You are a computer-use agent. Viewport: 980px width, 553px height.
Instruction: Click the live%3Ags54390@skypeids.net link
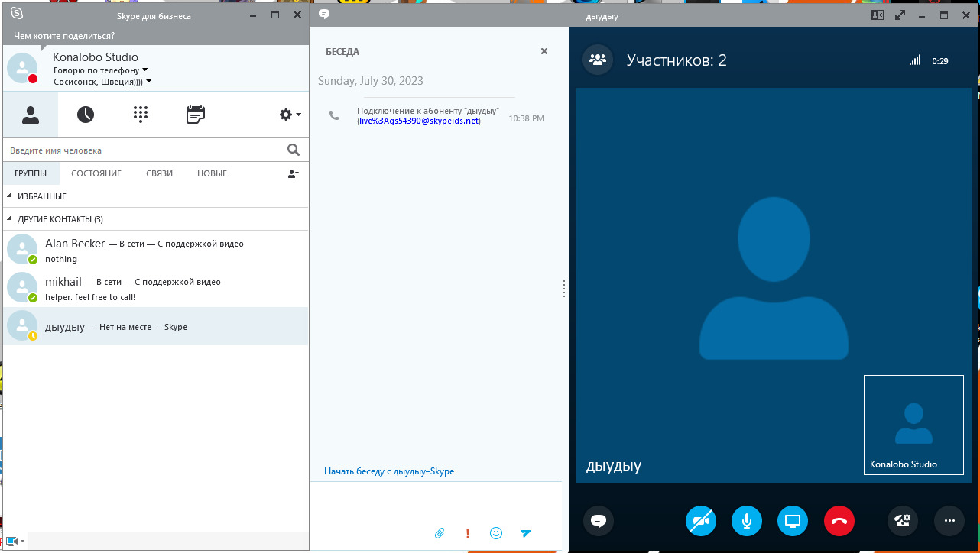pos(419,121)
